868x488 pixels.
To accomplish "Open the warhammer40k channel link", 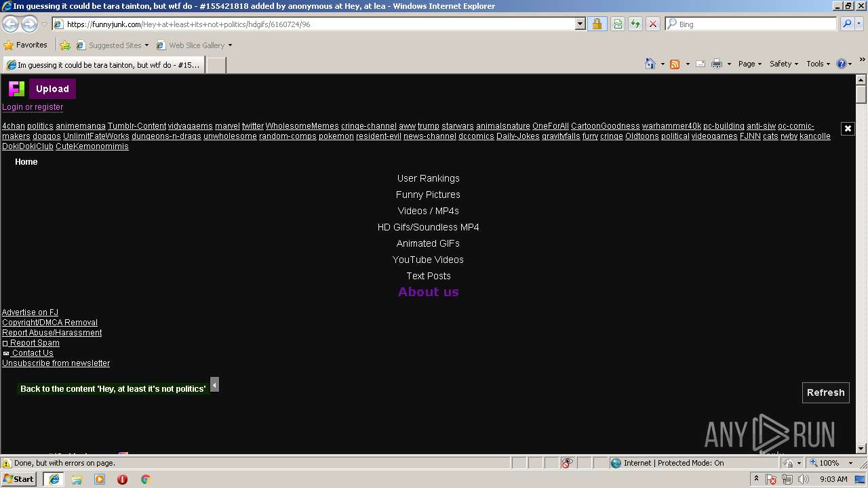I will [x=671, y=126].
